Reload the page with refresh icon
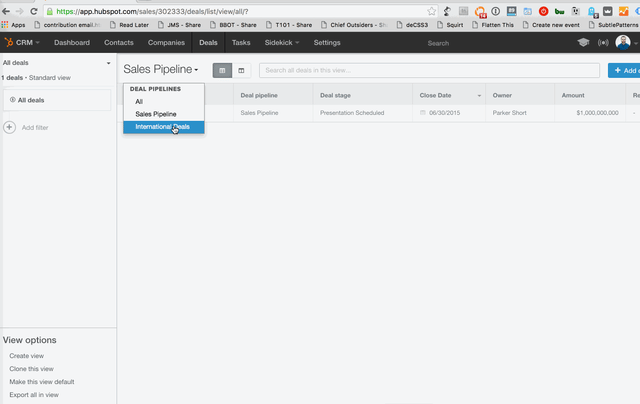 (x=34, y=11)
